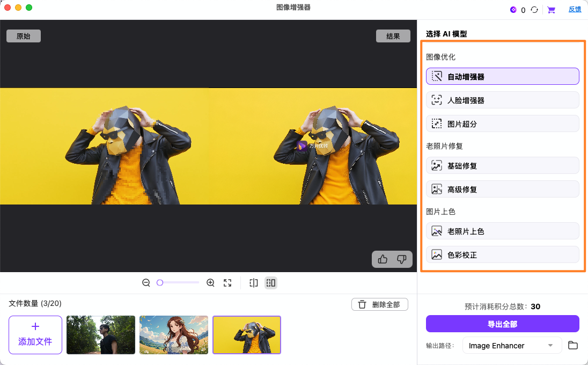Select the 人脸增强器 model

pyautogui.click(x=502, y=99)
